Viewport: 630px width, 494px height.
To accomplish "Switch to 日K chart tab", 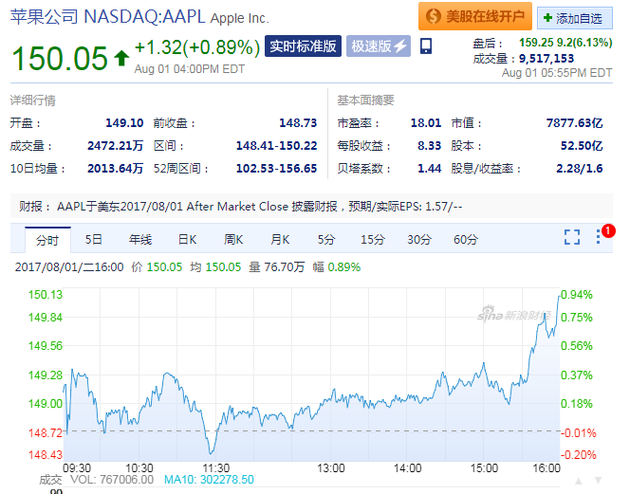I will [x=187, y=240].
